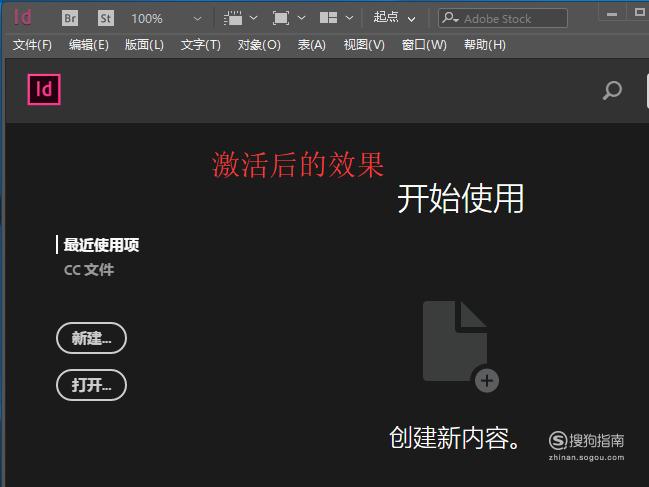649x487 pixels.
Task: Open the 版面(L) menu
Action: click(x=144, y=45)
